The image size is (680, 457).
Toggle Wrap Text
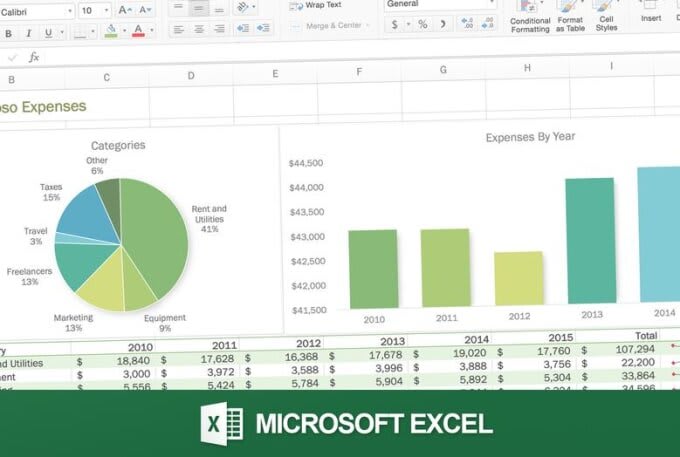pyautogui.click(x=315, y=6)
